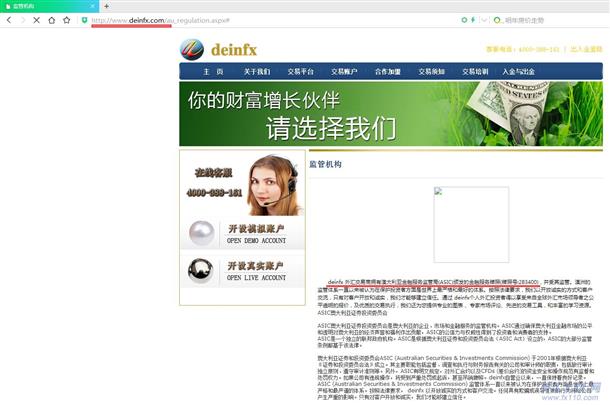
Task: Open the 合作加盟 menu item
Action: [388, 72]
